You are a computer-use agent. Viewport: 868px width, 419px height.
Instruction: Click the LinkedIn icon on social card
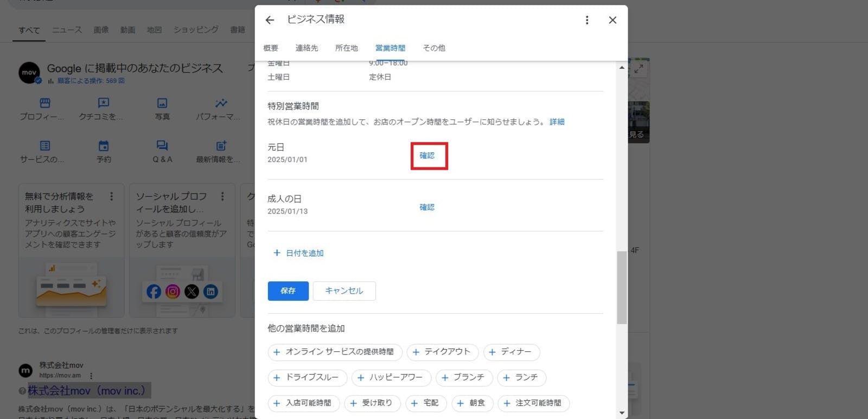[210, 292]
